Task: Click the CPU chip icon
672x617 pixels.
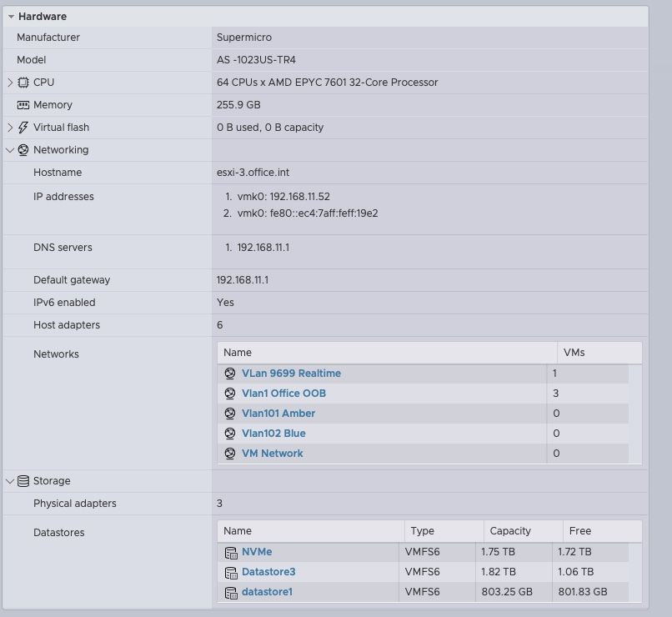Action: pyautogui.click(x=23, y=83)
